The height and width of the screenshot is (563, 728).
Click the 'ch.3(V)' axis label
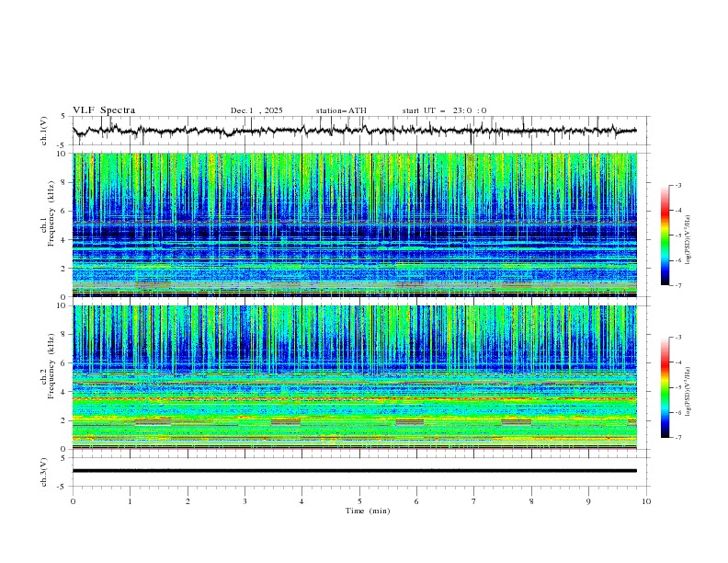[44, 472]
